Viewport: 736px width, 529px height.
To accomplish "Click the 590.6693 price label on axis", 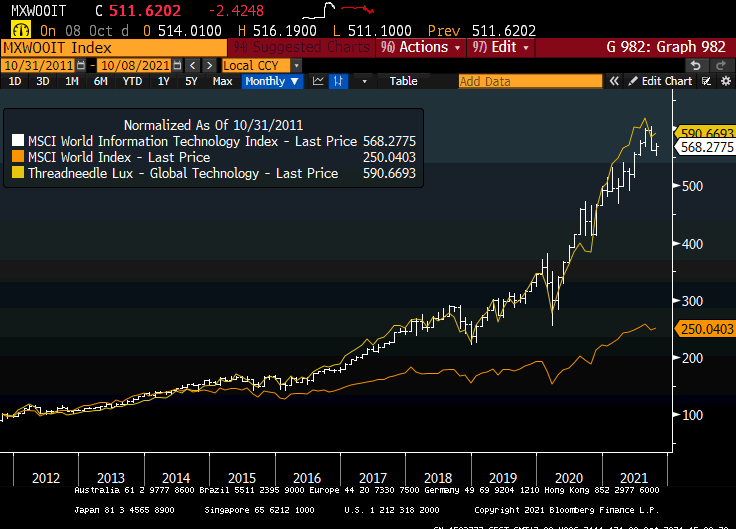I will [705, 133].
